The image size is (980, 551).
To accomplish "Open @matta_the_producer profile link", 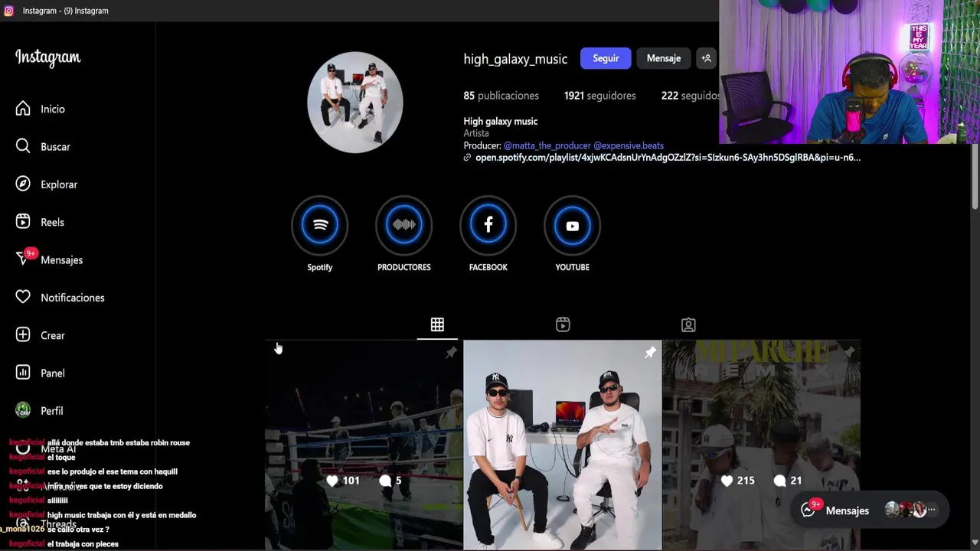I will (547, 145).
